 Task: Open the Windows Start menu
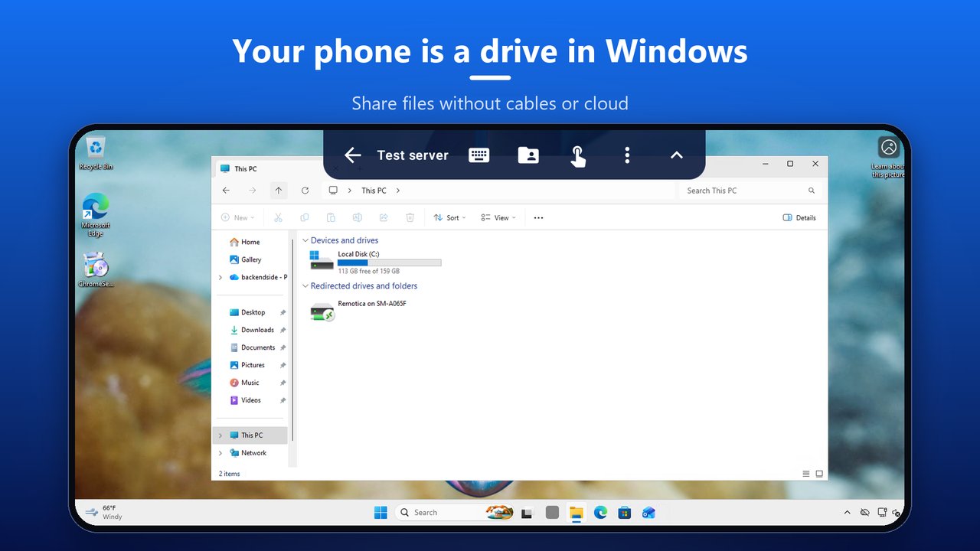pyautogui.click(x=381, y=513)
